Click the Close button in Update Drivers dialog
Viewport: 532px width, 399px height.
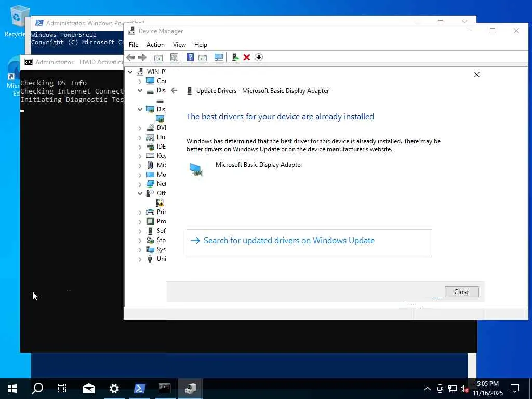pyautogui.click(x=461, y=292)
